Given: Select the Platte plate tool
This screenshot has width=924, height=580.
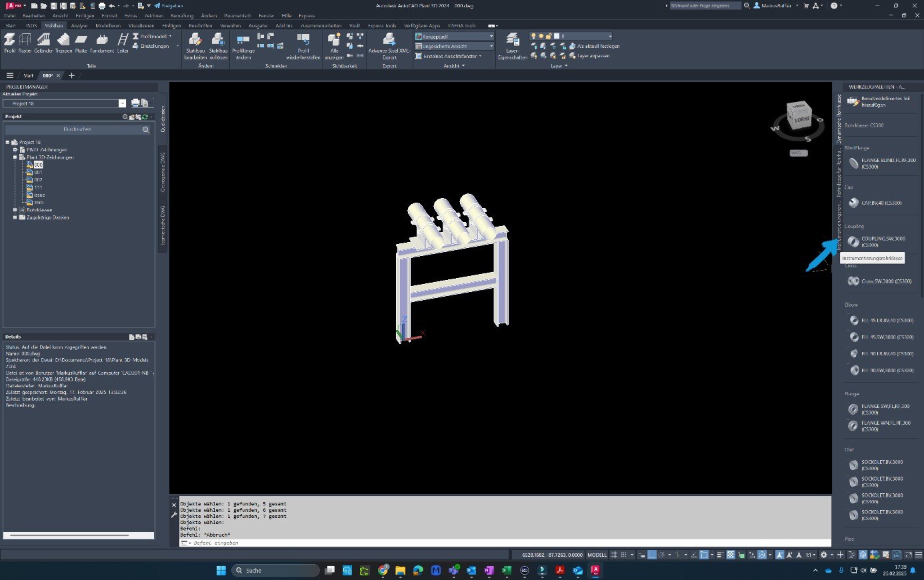Looking at the screenshot, I should (81, 43).
